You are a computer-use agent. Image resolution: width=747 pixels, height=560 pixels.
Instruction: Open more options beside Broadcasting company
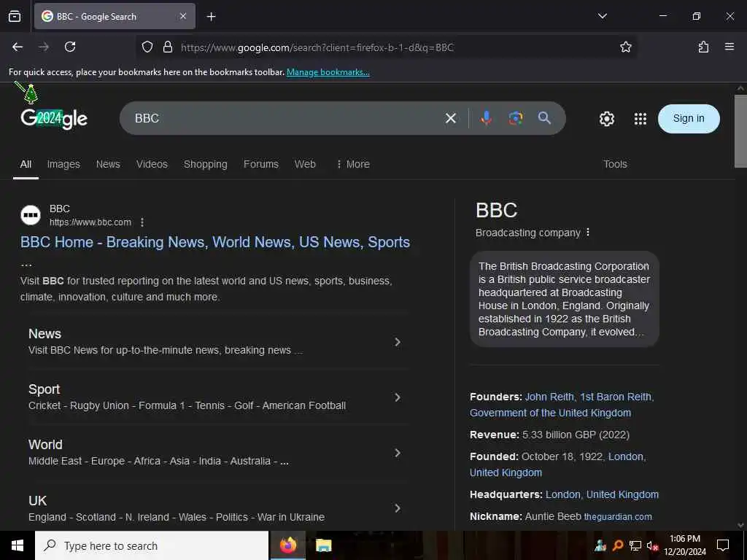tap(588, 233)
